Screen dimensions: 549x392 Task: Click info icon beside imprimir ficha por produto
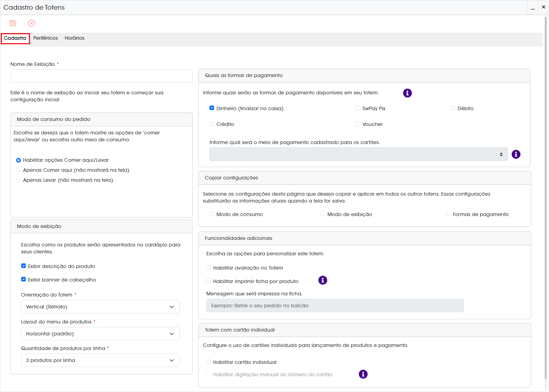pyautogui.click(x=323, y=280)
